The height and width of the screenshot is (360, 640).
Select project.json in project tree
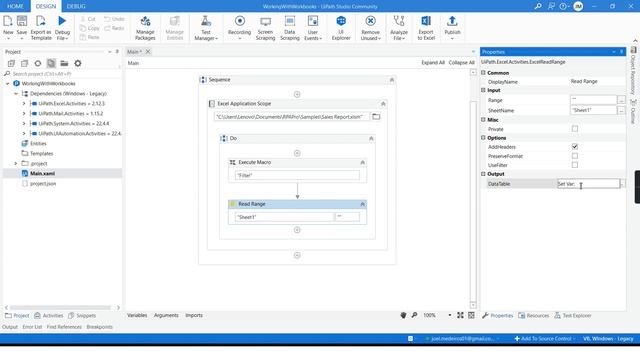(43, 184)
